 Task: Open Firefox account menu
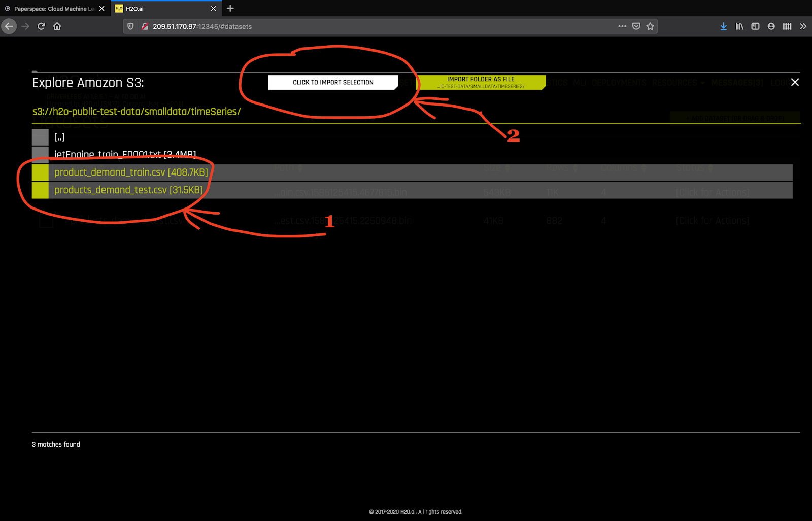[x=771, y=26]
